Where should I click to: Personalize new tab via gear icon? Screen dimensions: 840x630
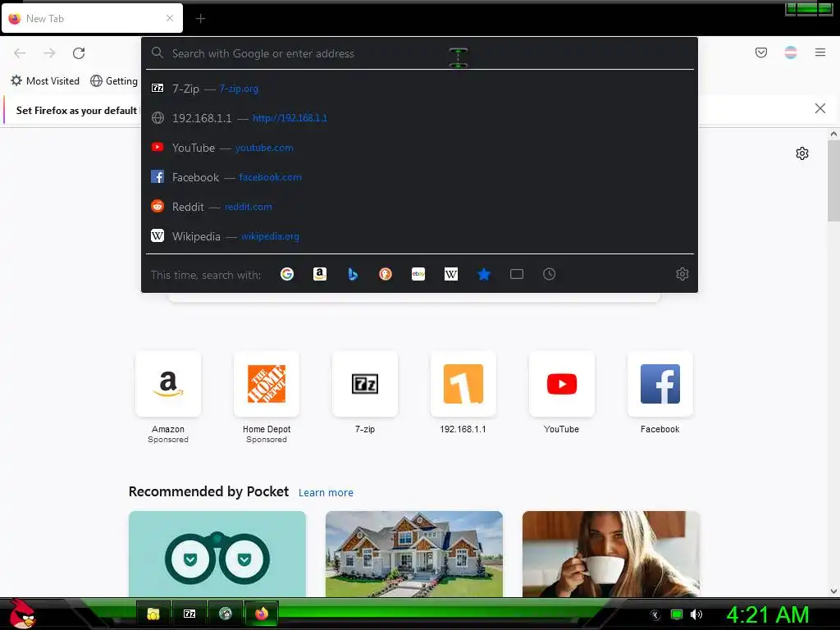pyautogui.click(x=802, y=153)
